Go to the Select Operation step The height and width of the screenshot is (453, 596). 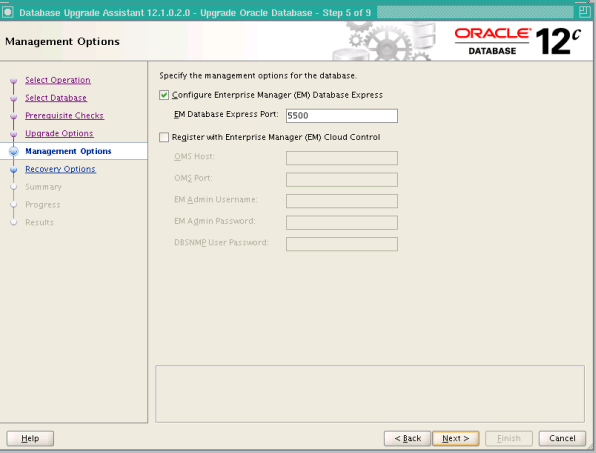tap(58, 80)
